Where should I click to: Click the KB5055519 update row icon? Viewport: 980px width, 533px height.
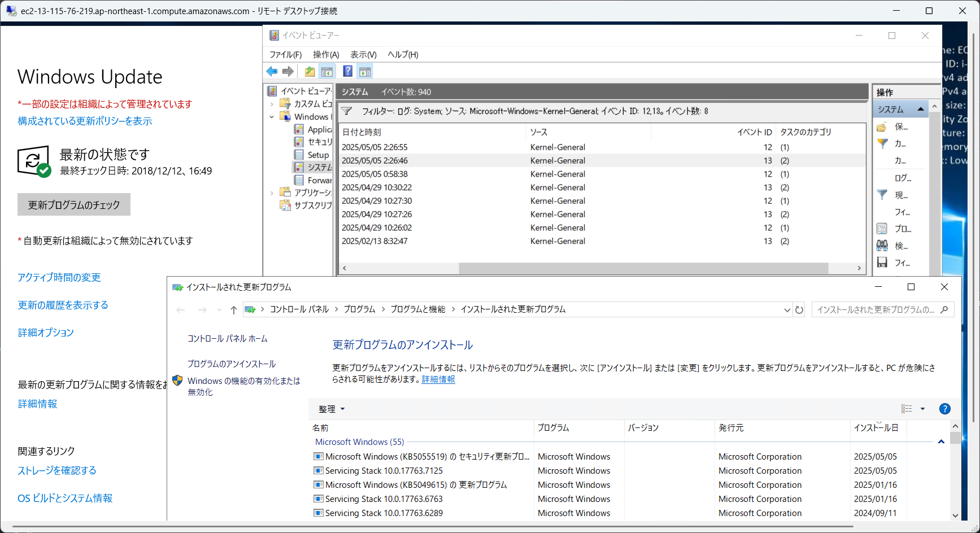point(319,456)
